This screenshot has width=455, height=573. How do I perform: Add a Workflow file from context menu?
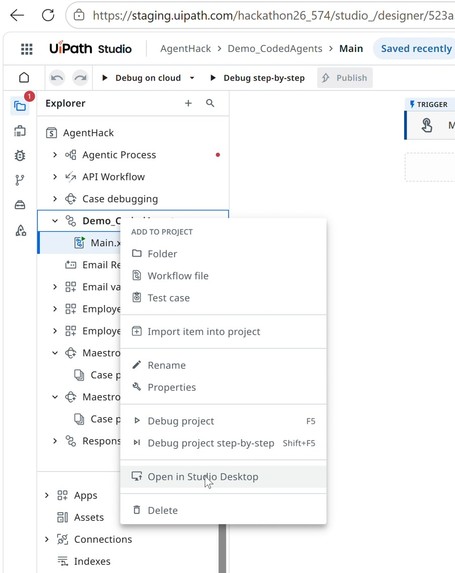point(223,276)
